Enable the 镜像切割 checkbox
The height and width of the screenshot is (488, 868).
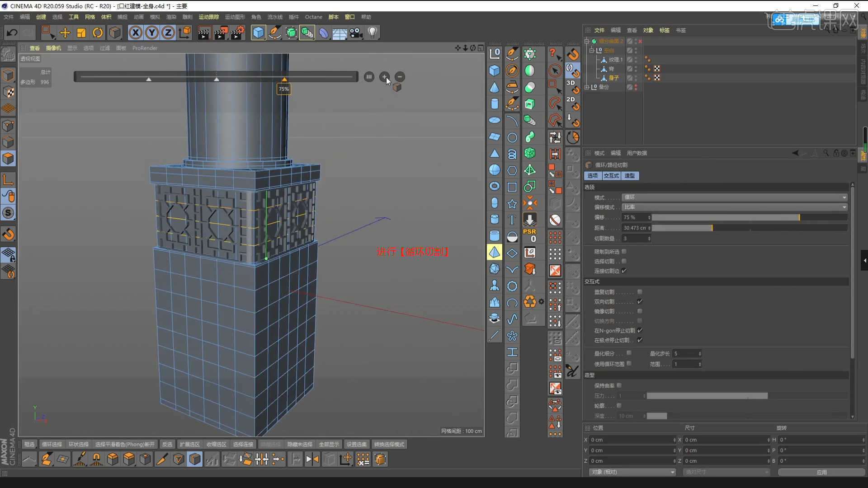640,311
